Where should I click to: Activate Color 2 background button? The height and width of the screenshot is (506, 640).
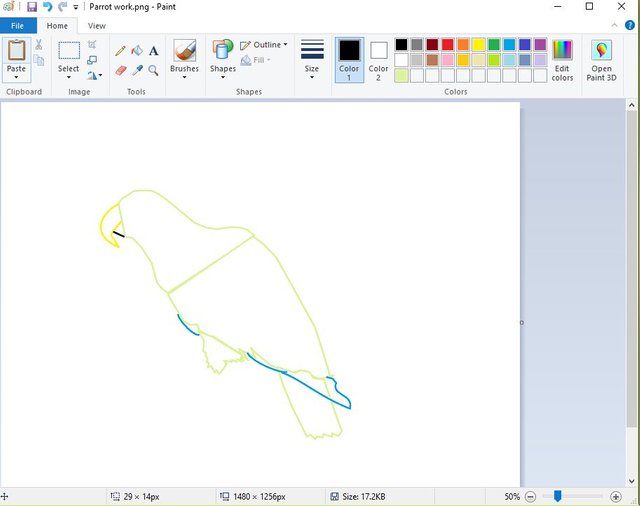tap(378, 60)
